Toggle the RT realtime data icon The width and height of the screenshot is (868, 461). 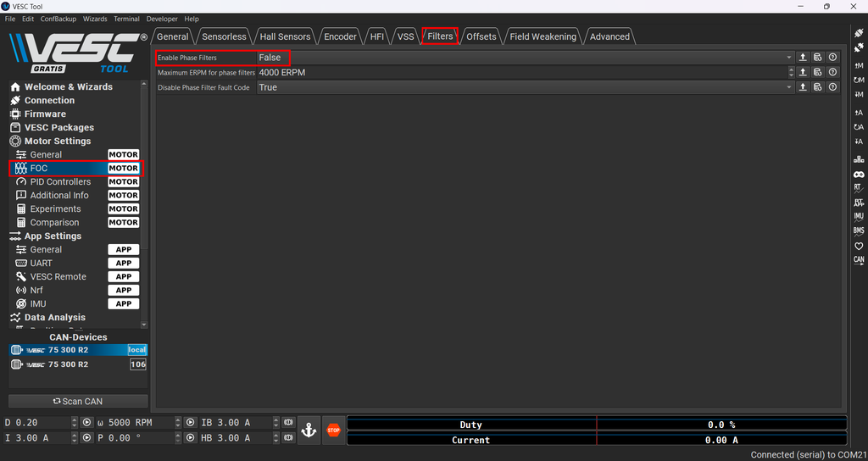[x=859, y=187]
